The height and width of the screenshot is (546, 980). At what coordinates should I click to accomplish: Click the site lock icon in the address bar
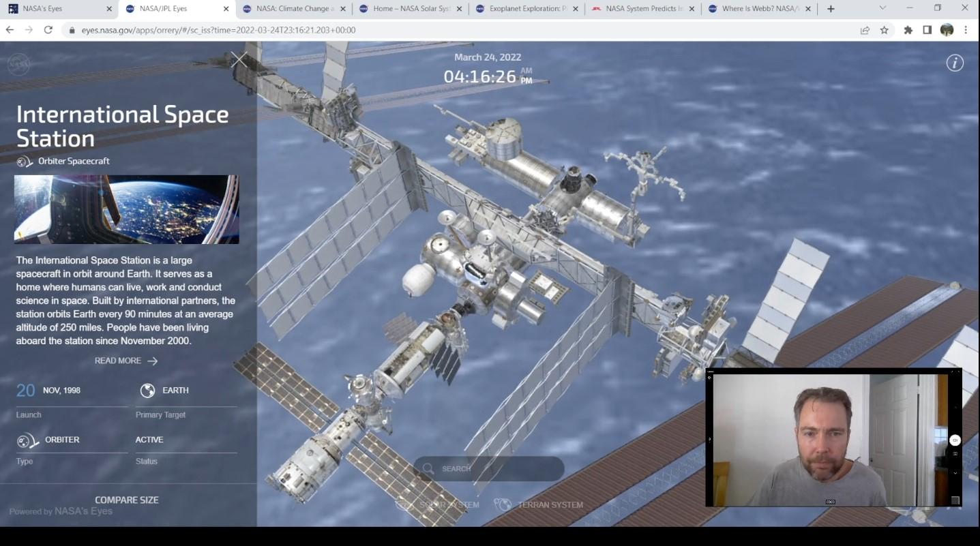(72, 30)
